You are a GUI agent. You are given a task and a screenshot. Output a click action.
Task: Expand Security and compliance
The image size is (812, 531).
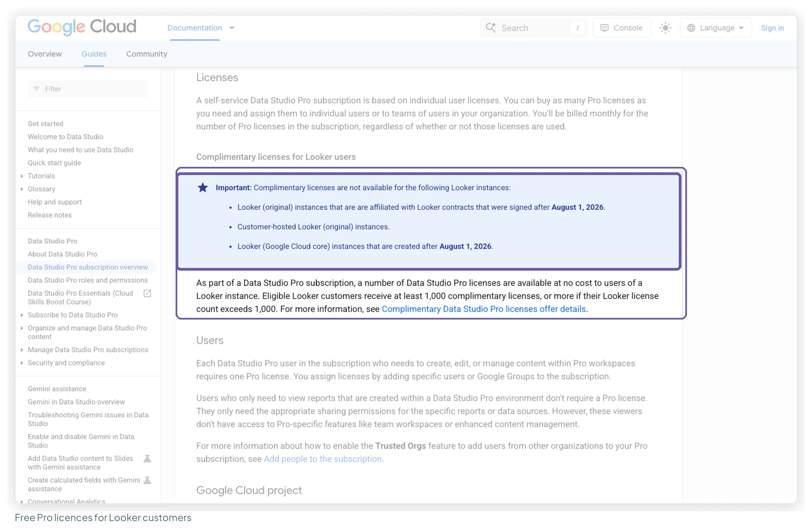point(22,363)
